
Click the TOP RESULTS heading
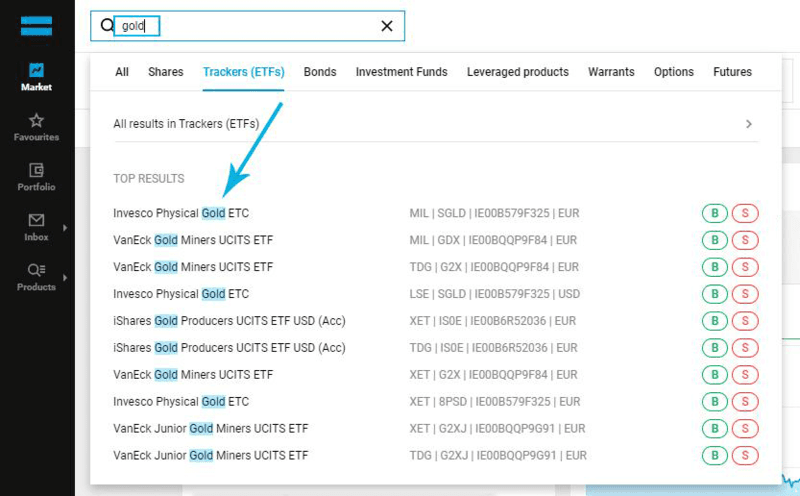pos(148,179)
